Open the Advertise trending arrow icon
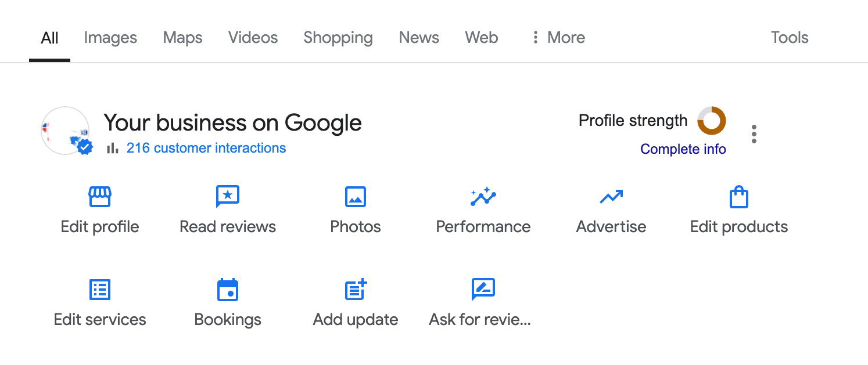Screen dimensions: 868x365 pos(611,197)
